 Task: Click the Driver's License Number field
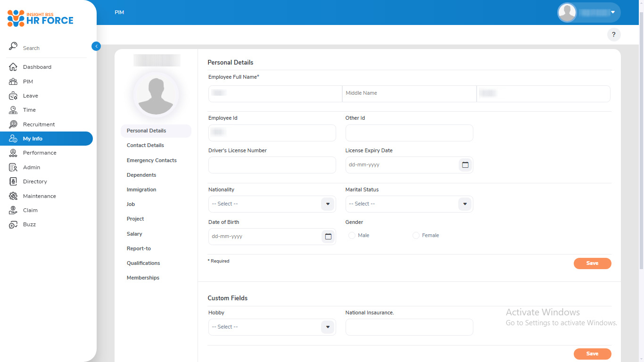point(272,165)
